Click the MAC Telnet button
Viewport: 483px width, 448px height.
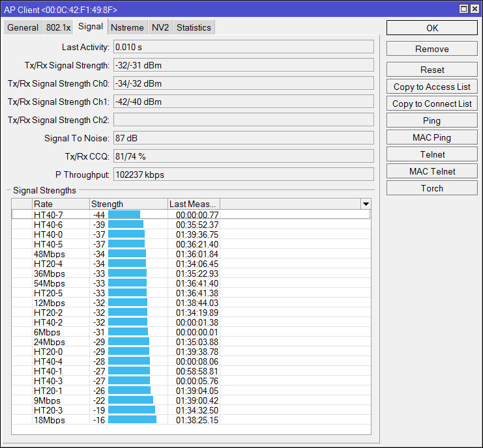click(432, 171)
